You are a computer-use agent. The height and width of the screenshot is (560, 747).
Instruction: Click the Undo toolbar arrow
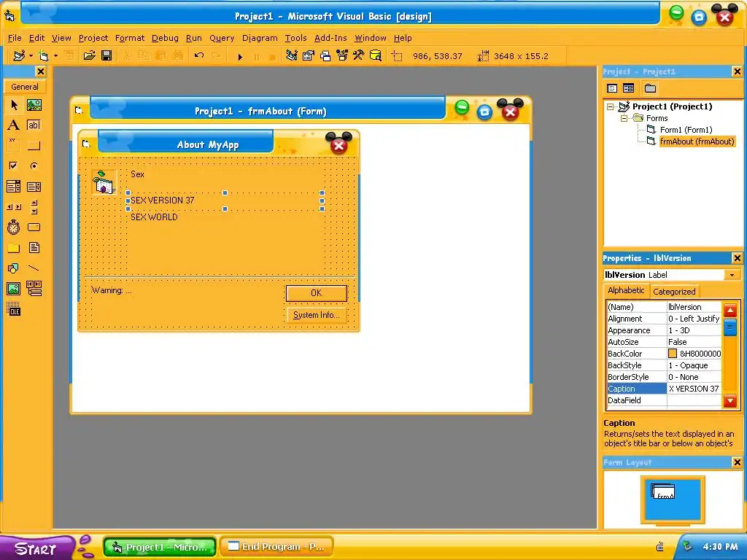click(199, 55)
